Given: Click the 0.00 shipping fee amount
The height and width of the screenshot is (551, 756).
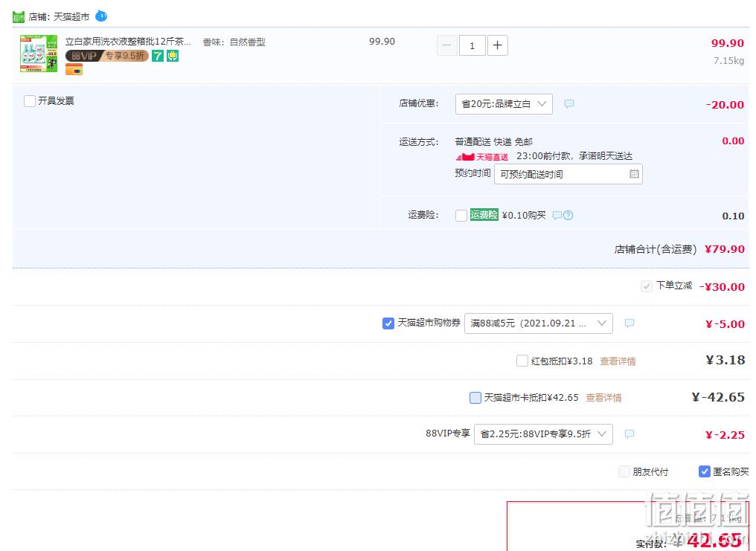Looking at the screenshot, I should 733,141.
